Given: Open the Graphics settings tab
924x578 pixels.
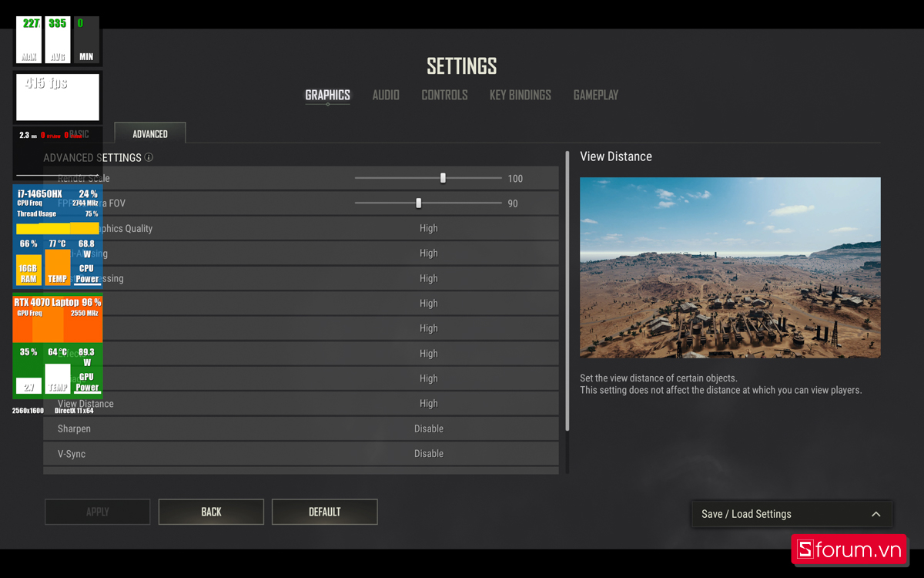Looking at the screenshot, I should coord(327,95).
